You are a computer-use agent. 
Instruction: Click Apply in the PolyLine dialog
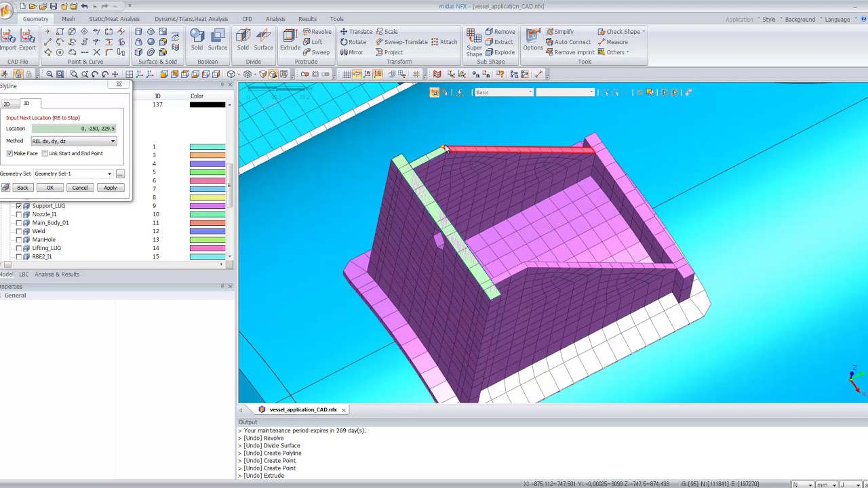[x=110, y=188]
